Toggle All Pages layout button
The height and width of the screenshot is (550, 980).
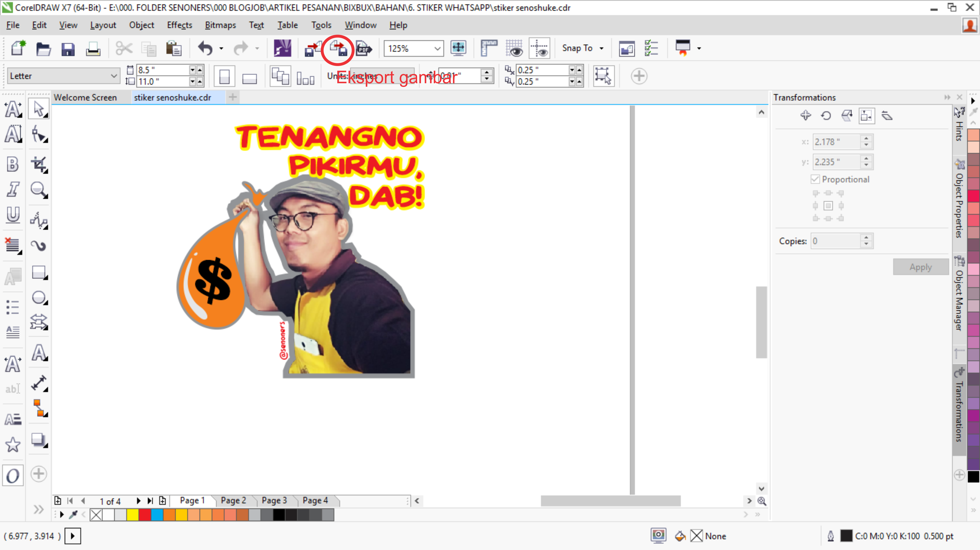(x=280, y=76)
